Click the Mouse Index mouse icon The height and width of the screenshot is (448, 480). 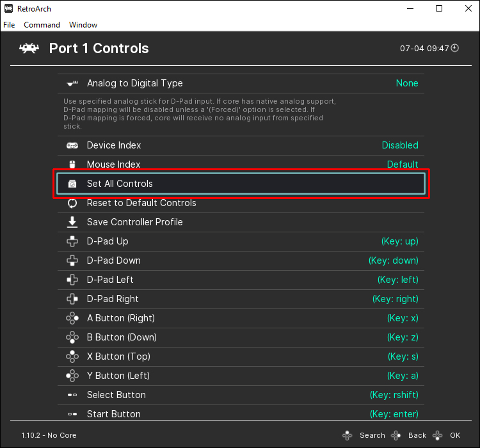click(72, 164)
